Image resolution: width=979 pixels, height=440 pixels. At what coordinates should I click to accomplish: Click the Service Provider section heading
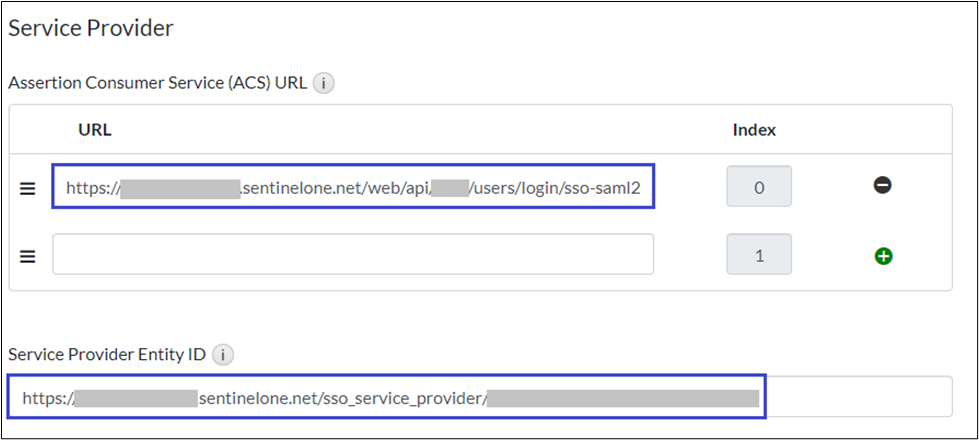click(x=91, y=28)
